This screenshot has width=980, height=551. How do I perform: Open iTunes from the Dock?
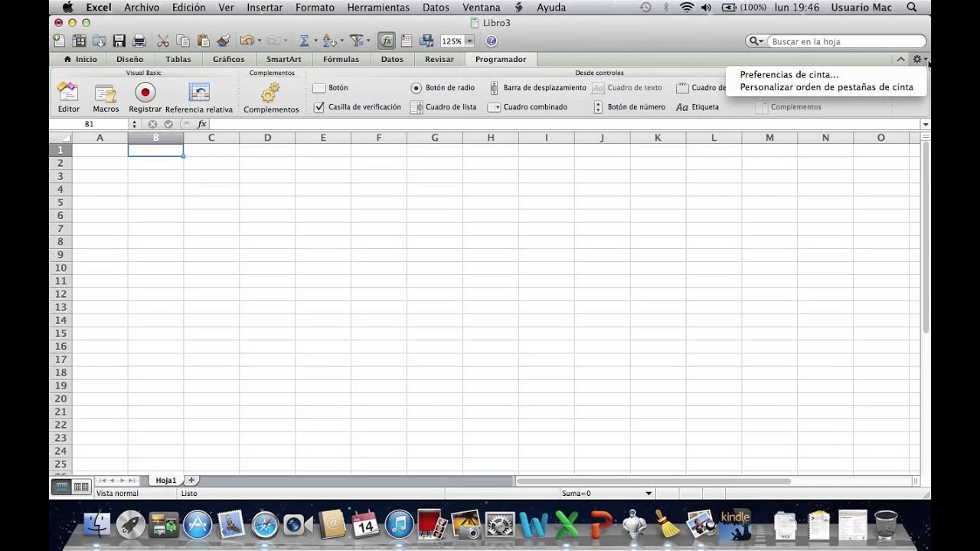pyautogui.click(x=400, y=525)
